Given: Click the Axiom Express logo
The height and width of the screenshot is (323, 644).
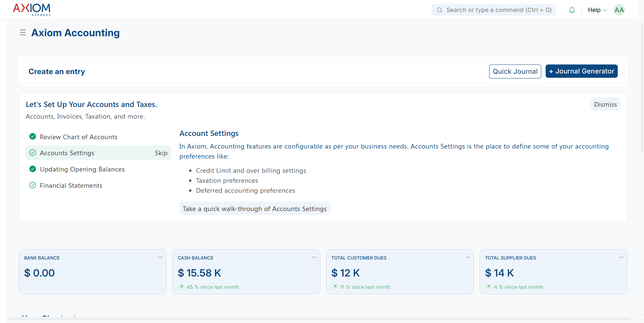Looking at the screenshot, I should [x=32, y=10].
